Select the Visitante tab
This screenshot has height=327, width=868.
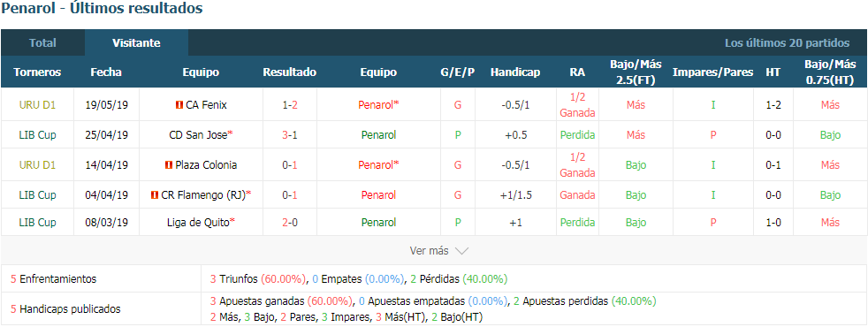pos(136,42)
